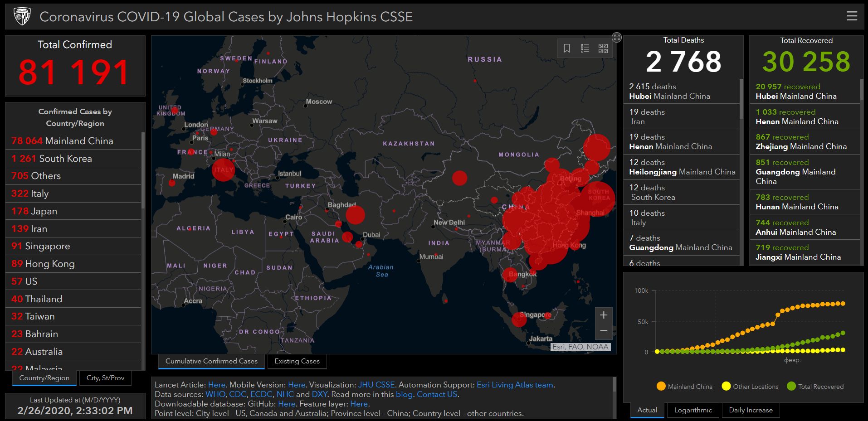Click the Johns Hopkins shield logo

[x=22, y=17]
